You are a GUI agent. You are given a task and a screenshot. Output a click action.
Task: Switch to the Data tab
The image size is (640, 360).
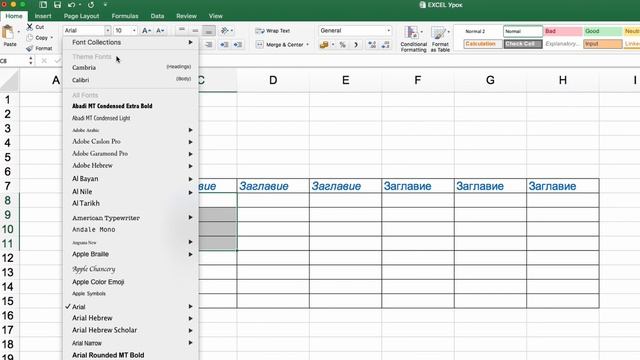[157, 16]
